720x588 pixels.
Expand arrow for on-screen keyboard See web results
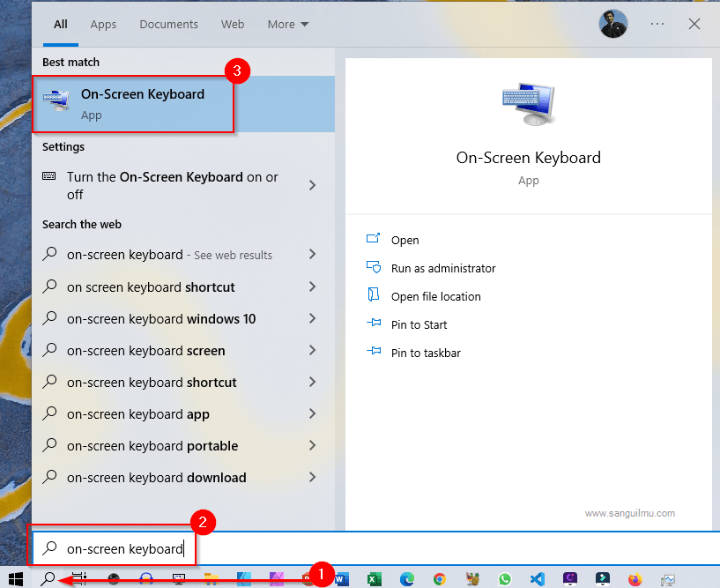click(313, 254)
